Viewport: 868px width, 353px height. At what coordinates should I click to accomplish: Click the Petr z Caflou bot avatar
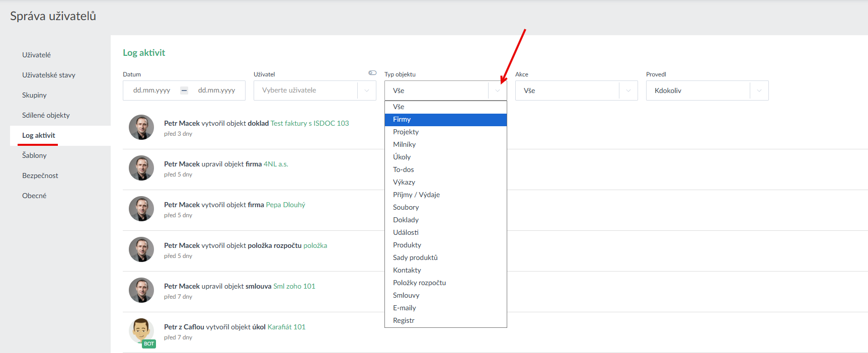(141, 331)
